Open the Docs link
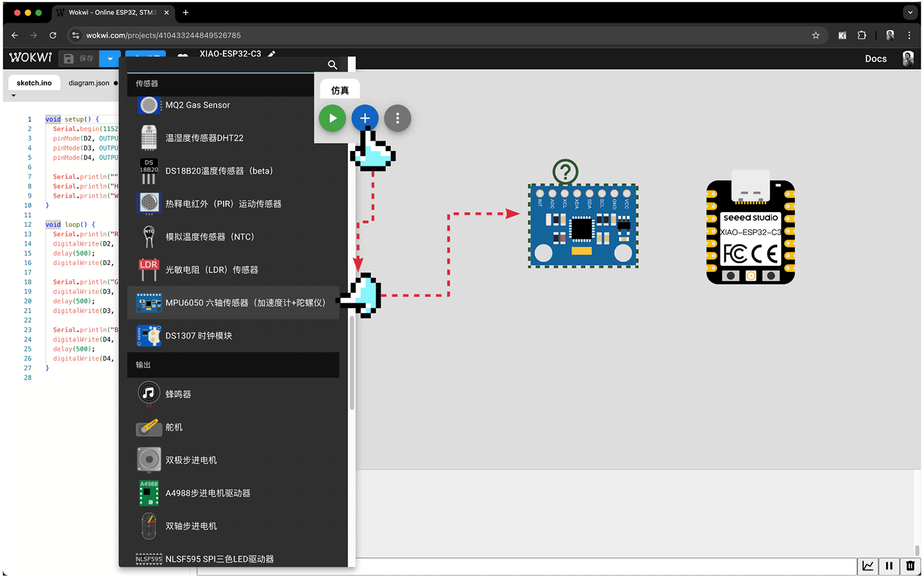 pyautogui.click(x=875, y=59)
